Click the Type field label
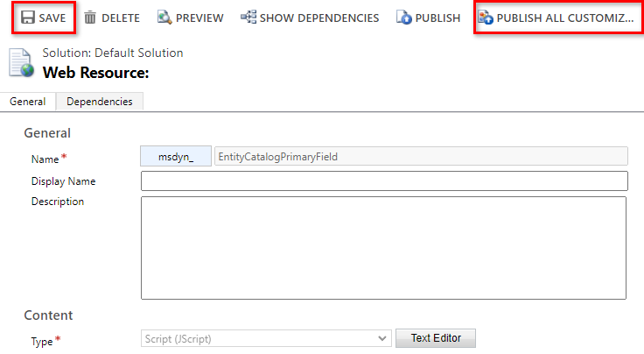This screenshot has width=644, height=354. point(42,341)
